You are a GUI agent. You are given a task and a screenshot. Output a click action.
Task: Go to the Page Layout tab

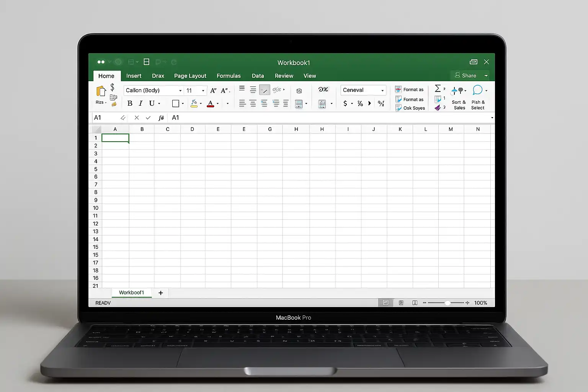(190, 76)
